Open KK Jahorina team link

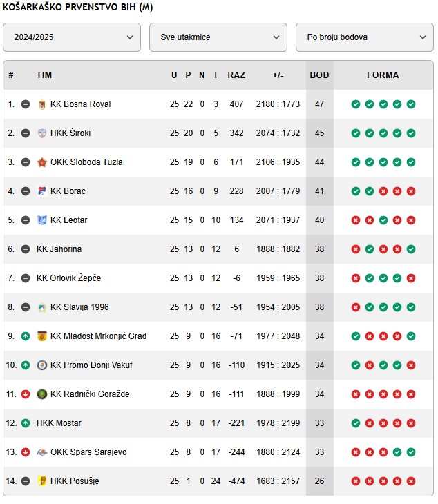click(59, 249)
